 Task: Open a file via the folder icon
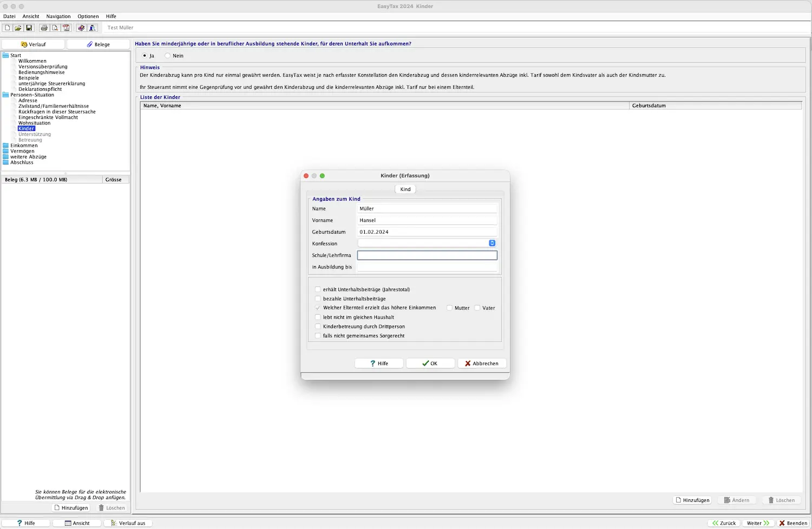pos(18,28)
